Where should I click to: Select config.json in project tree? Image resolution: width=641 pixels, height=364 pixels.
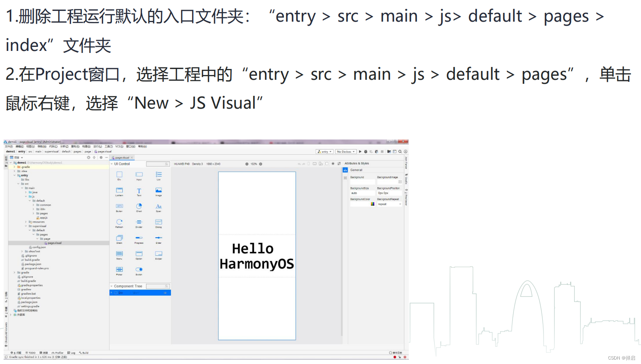37,247
